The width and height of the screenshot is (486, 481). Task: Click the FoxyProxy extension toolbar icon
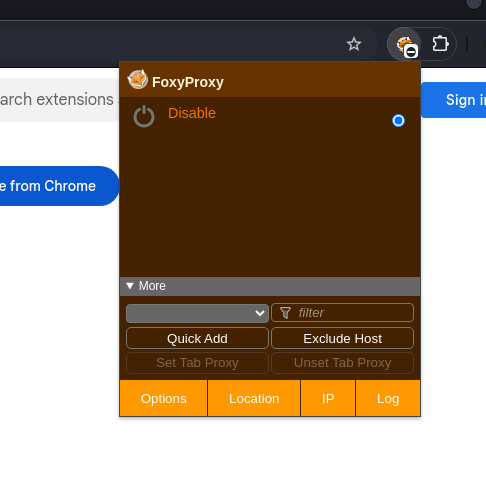click(404, 45)
